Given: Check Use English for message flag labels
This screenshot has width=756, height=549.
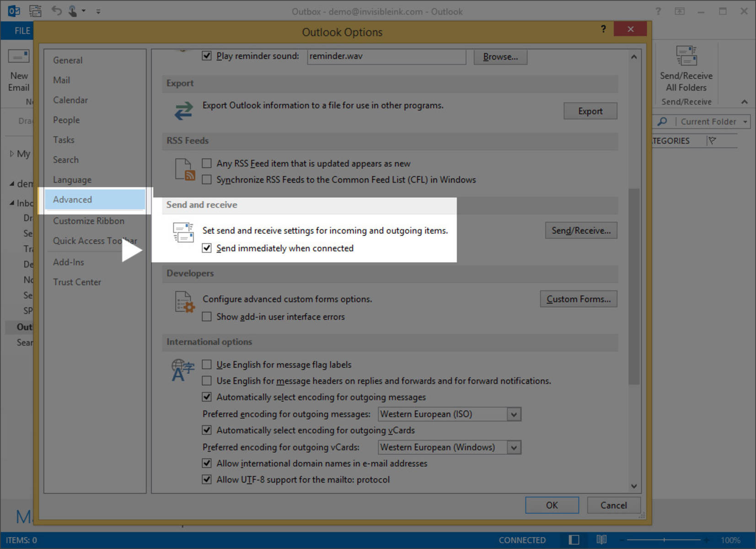Looking at the screenshot, I should (x=207, y=365).
